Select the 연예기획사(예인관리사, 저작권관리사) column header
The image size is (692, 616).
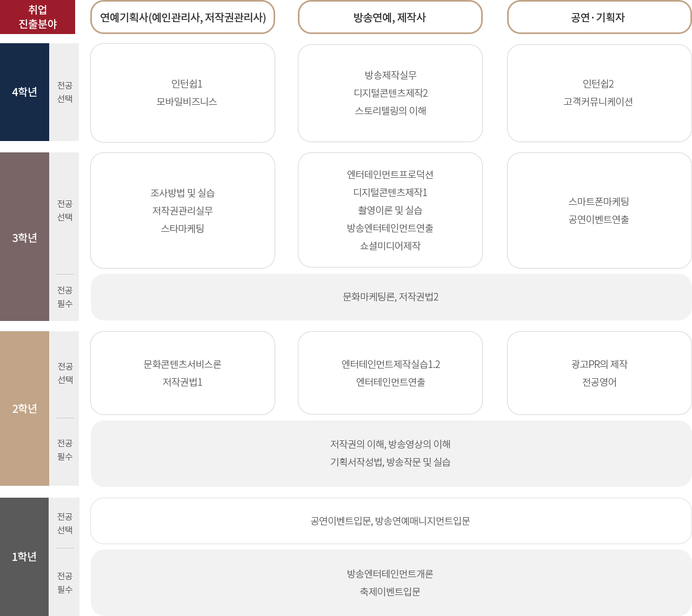click(183, 17)
